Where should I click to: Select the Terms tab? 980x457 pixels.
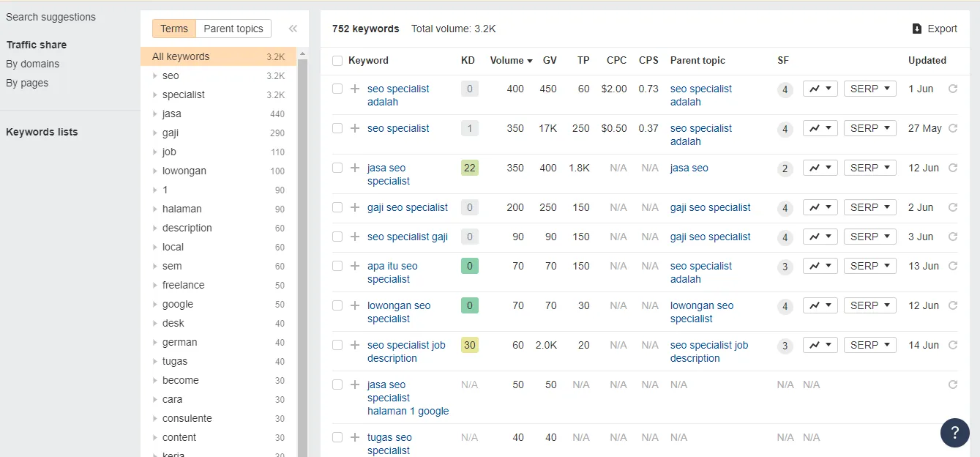coord(173,29)
